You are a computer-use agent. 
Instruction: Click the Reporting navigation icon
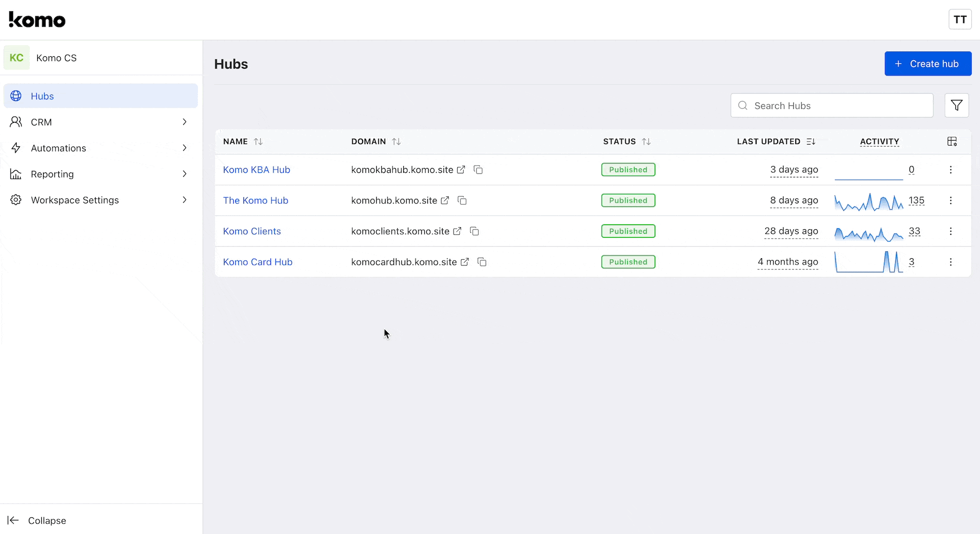pos(16,173)
